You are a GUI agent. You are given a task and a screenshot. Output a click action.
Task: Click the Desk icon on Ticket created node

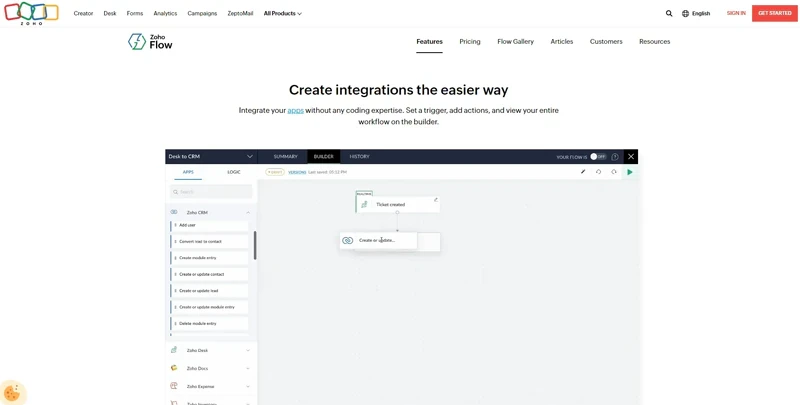tap(364, 205)
